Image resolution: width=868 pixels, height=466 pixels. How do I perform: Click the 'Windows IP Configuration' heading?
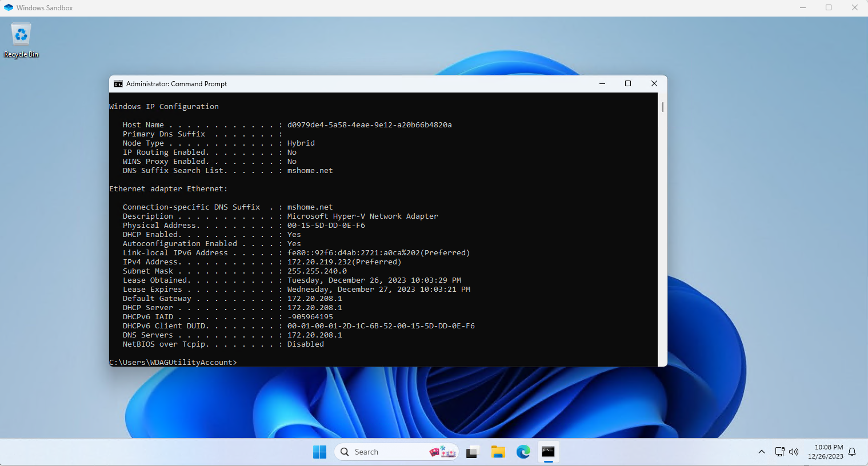point(164,107)
